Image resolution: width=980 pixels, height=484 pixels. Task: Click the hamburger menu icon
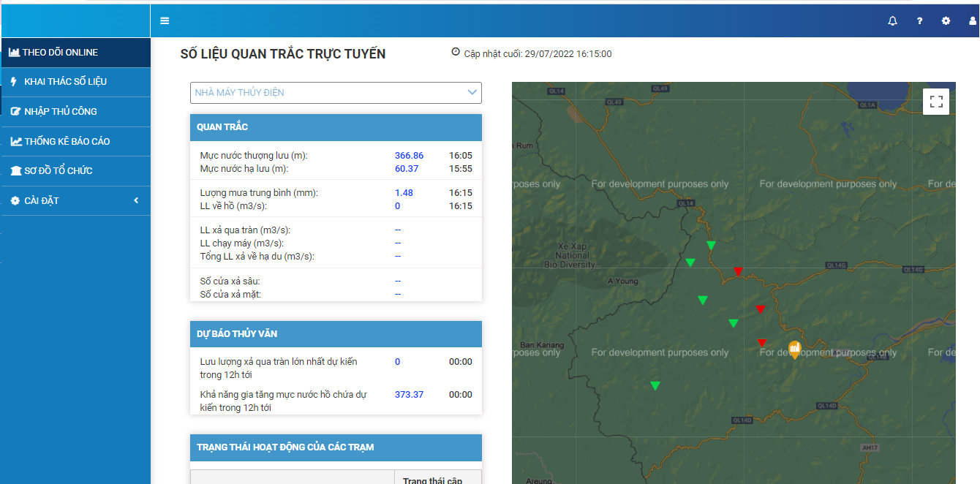pyautogui.click(x=165, y=21)
